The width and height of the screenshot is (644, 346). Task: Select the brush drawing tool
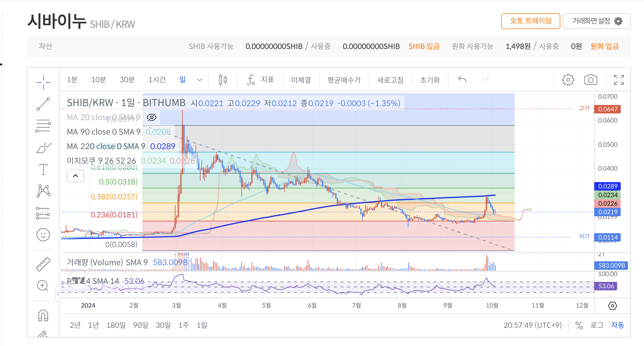point(43,148)
